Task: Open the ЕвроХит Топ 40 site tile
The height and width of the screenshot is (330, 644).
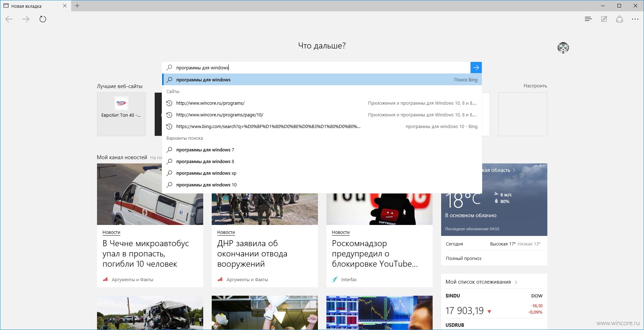Action: 121,114
